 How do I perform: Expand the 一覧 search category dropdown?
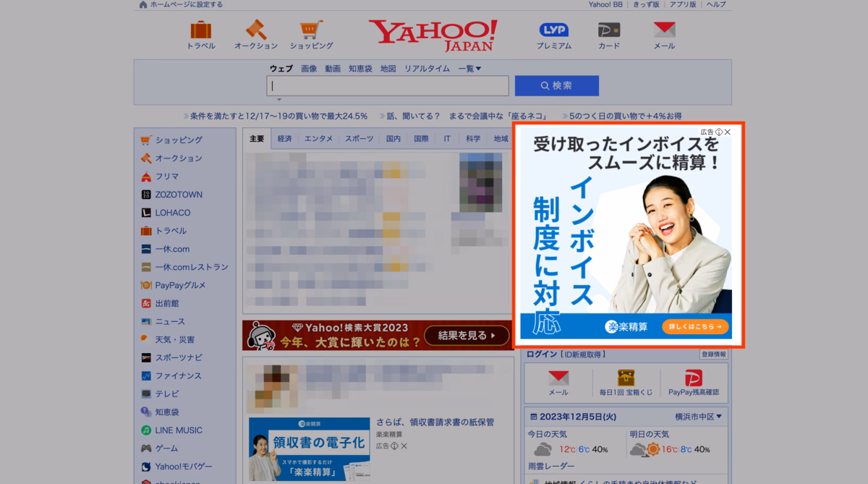469,69
